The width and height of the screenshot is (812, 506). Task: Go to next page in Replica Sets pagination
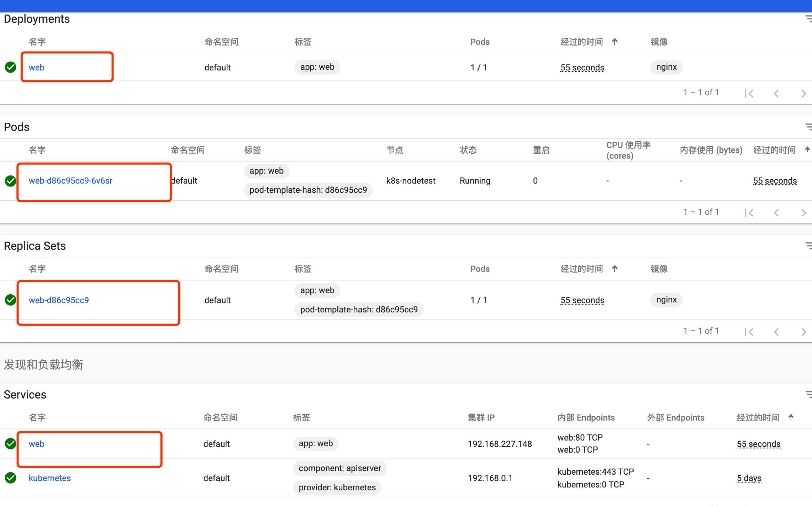pos(803,332)
